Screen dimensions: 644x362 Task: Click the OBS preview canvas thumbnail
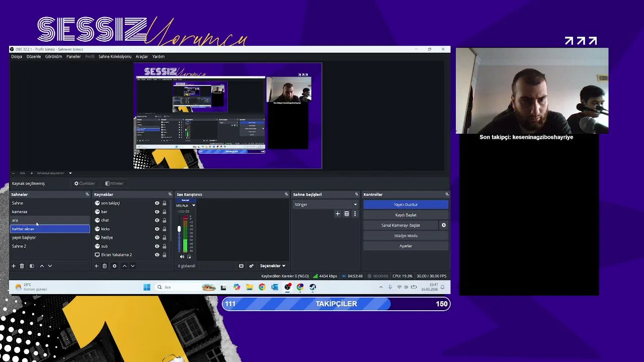tap(228, 116)
